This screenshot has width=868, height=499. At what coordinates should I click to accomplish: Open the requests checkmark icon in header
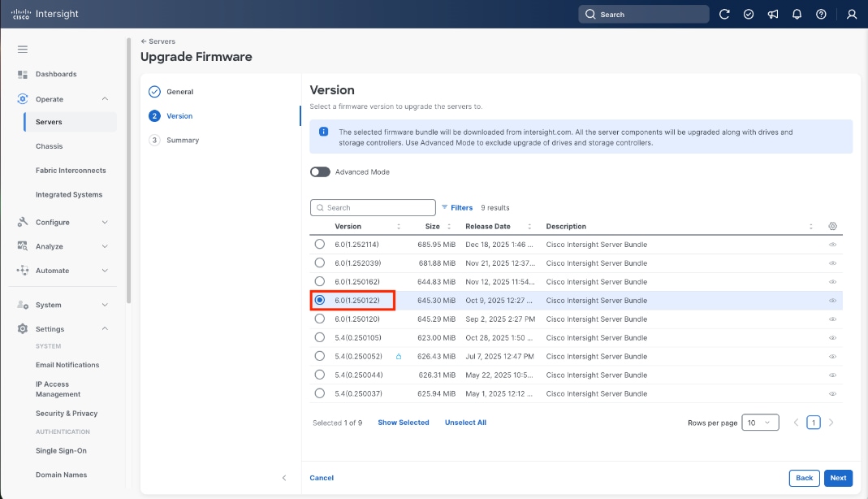click(x=749, y=15)
